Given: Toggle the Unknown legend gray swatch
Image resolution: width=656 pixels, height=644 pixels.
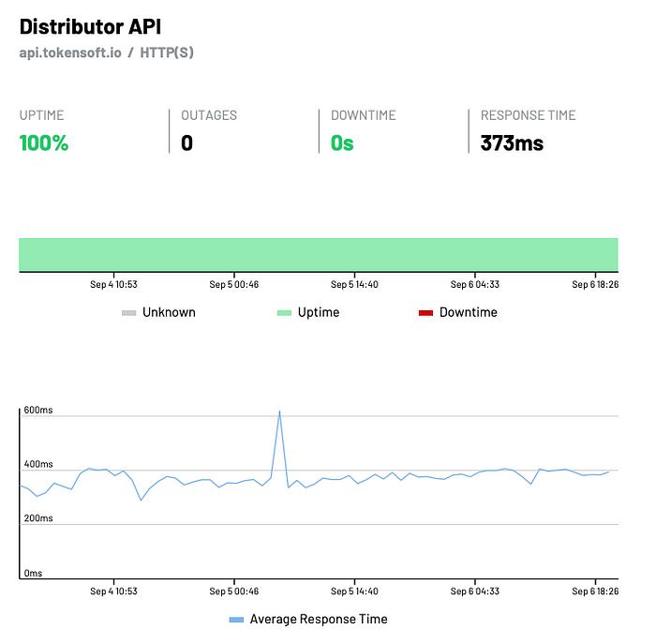Looking at the screenshot, I should point(129,313).
